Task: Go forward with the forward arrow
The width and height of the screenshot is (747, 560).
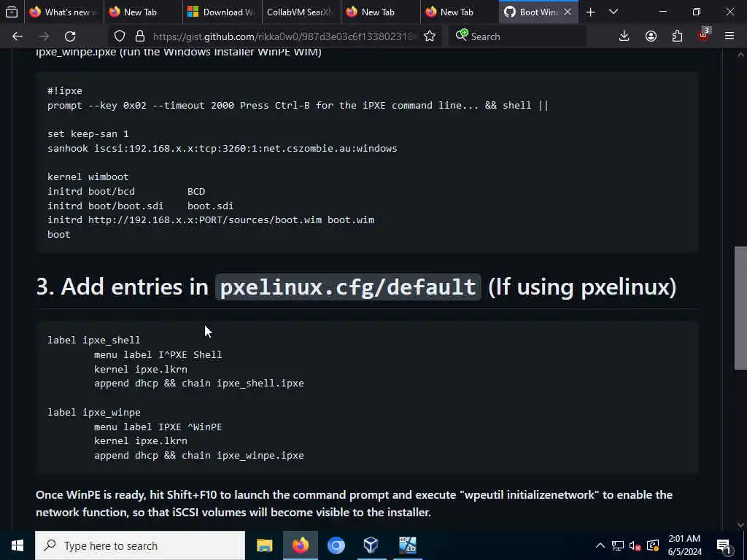Action: point(44,36)
